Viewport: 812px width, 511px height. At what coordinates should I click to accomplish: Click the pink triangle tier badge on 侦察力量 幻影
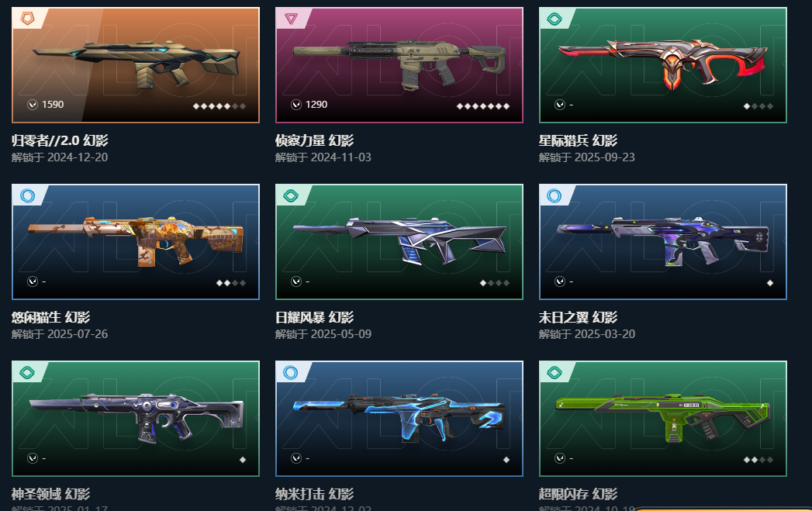click(291, 19)
